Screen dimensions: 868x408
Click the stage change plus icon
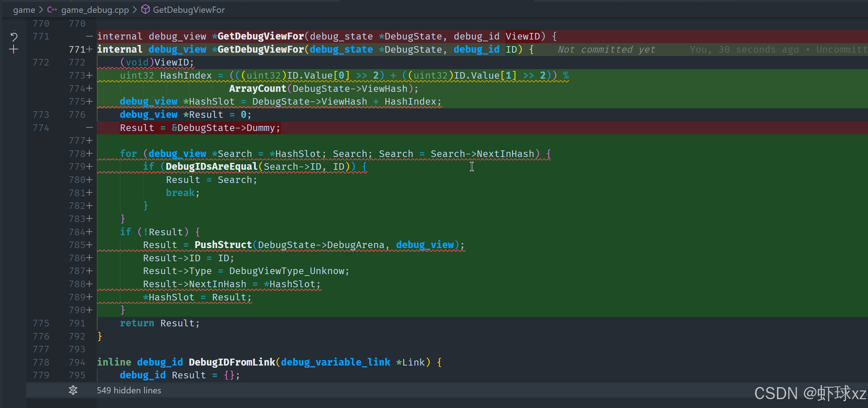(x=14, y=49)
